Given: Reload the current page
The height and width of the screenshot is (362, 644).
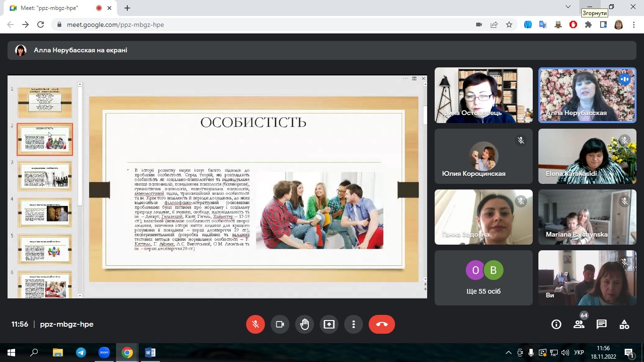Looking at the screenshot, I should coord(41,25).
